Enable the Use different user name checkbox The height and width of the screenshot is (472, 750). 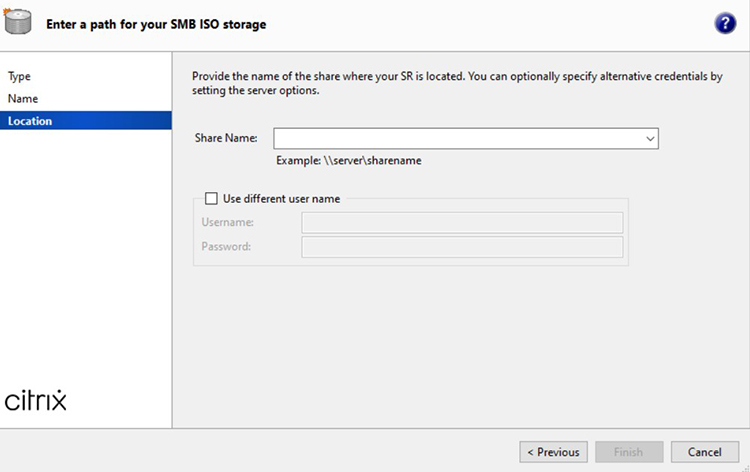pos(210,199)
